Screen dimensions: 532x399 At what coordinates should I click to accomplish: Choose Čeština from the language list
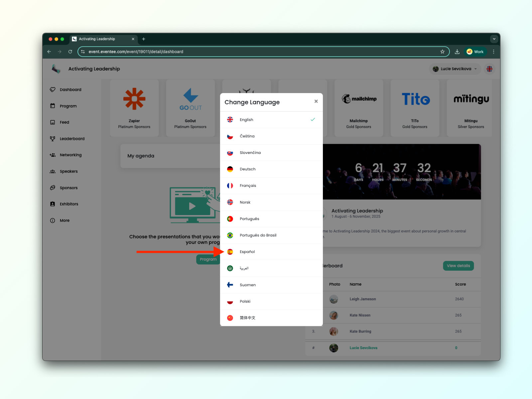click(271, 136)
